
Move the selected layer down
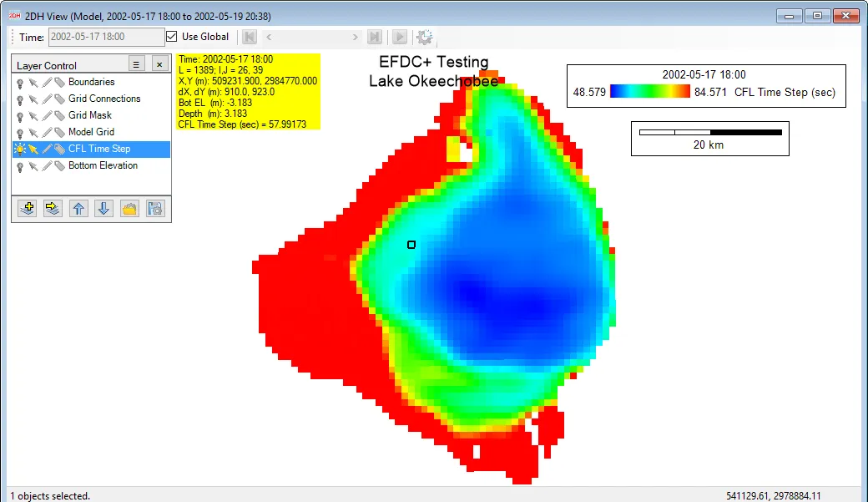pos(103,208)
